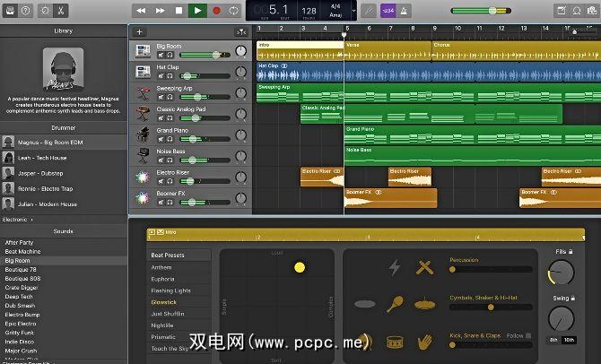
Task: Add new track with plus button
Action: coord(139,31)
